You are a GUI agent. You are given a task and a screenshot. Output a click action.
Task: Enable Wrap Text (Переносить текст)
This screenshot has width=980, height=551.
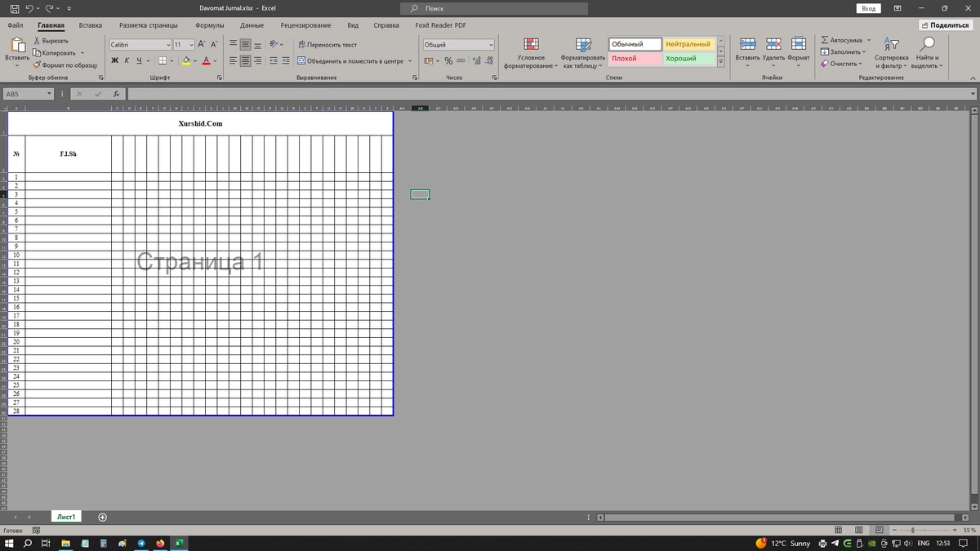(x=327, y=45)
